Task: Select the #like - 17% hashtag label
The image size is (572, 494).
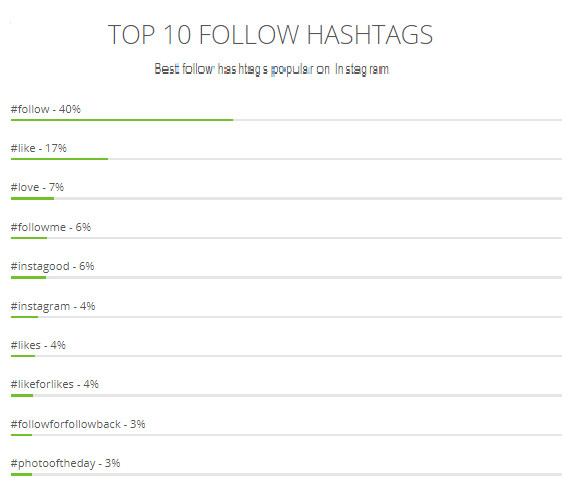Action: (39, 148)
